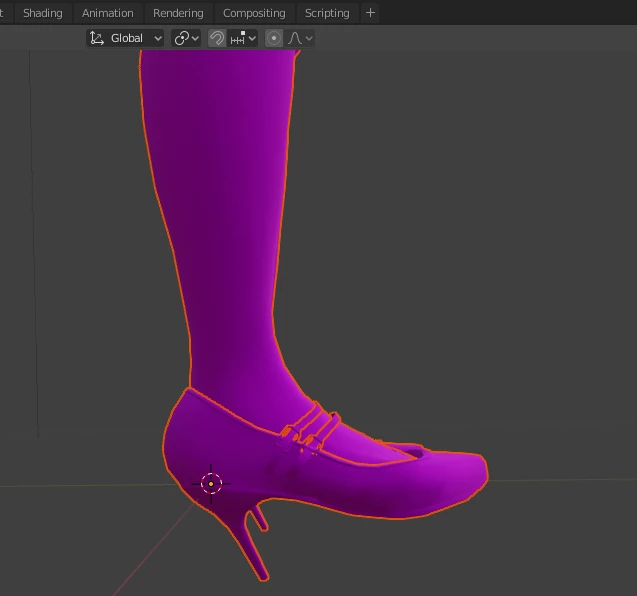
Task: Enable proportional editing circle toggle
Action: [274, 39]
